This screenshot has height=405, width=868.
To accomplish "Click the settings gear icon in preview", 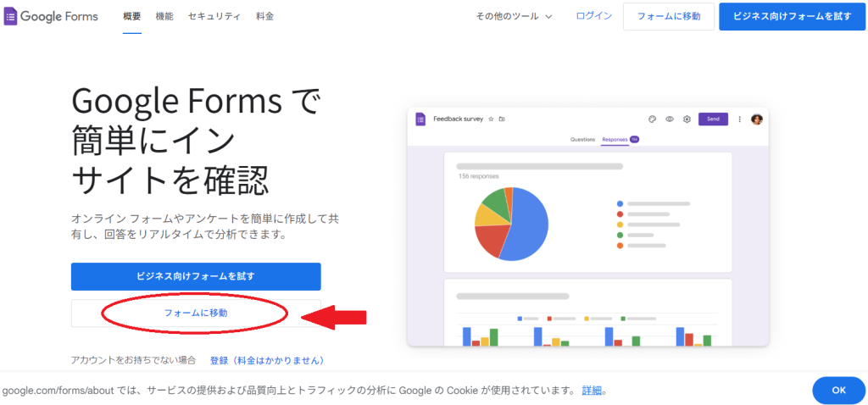I will pyautogui.click(x=687, y=119).
